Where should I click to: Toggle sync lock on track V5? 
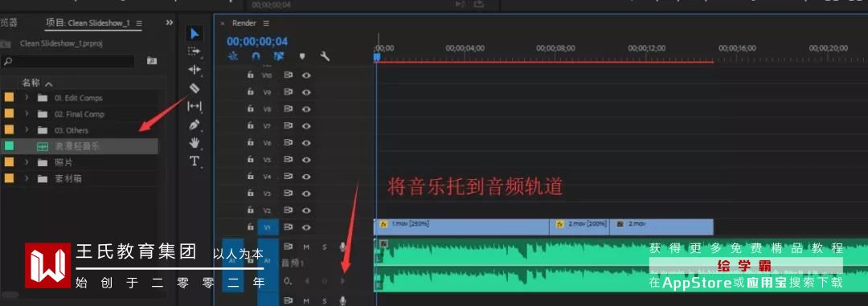click(288, 159)
